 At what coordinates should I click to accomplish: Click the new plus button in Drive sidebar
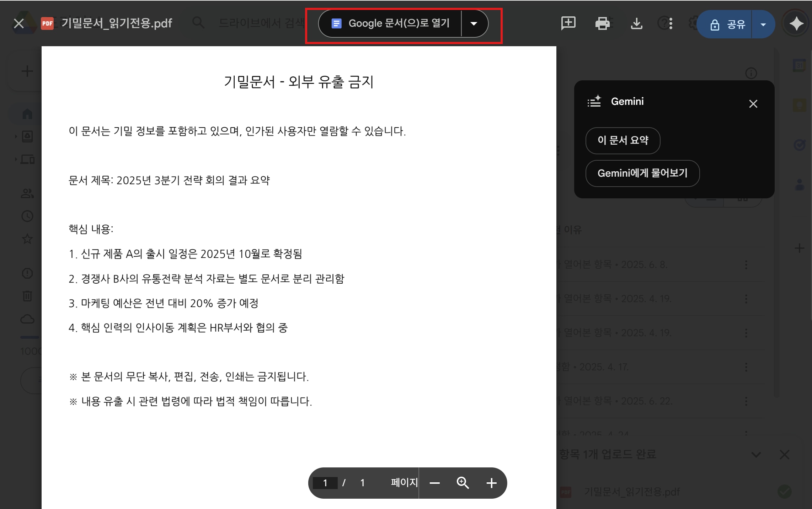click(27, 71)
